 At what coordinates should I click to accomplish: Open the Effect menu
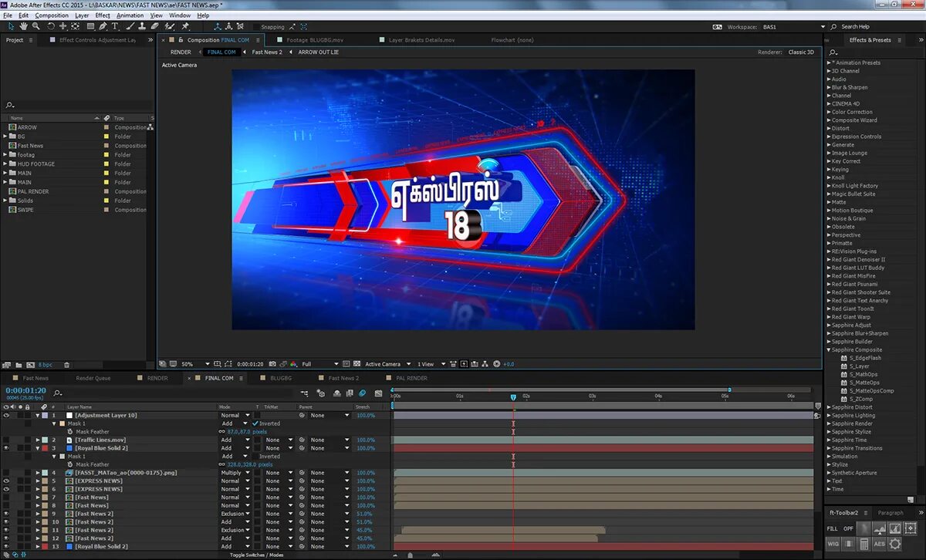(103, 15)
